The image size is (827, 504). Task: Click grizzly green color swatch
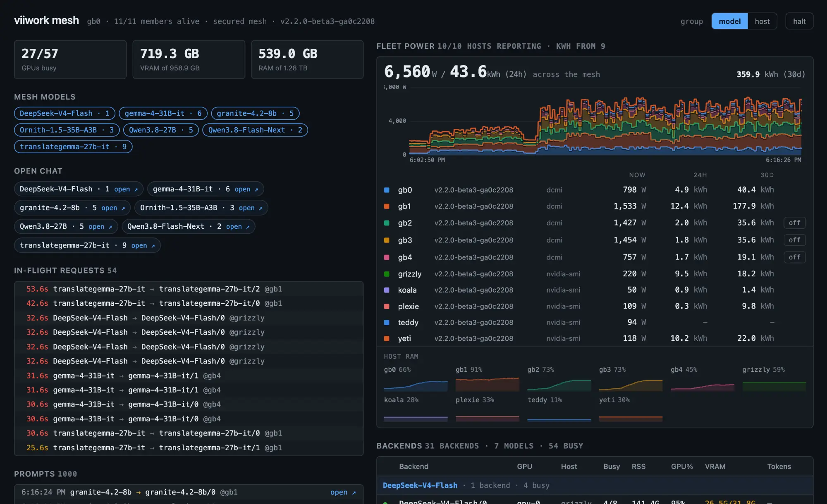tap(387, 274)
